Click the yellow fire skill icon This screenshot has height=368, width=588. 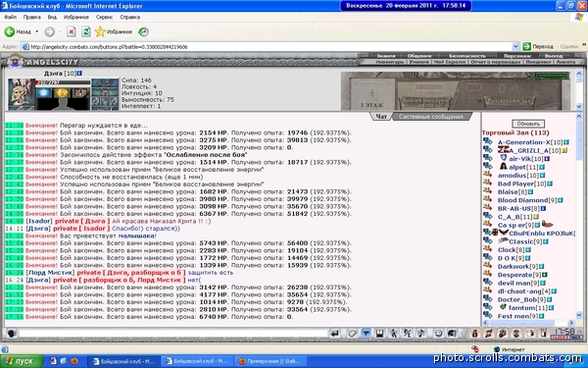click(x=62, y=92)
